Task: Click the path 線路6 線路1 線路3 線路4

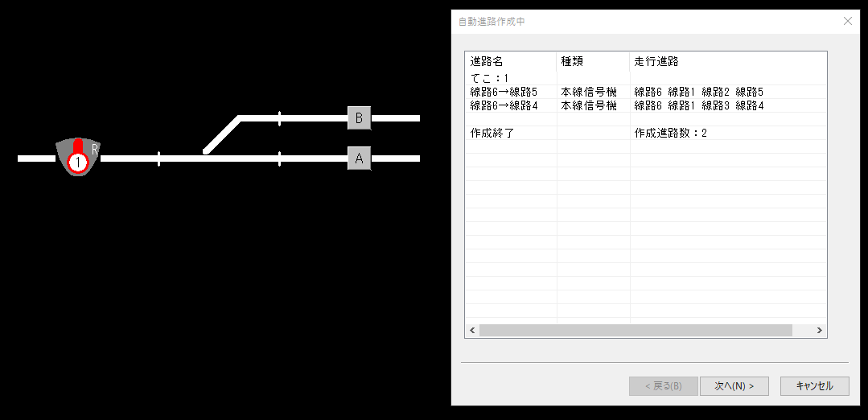Action: click(698, 105)
